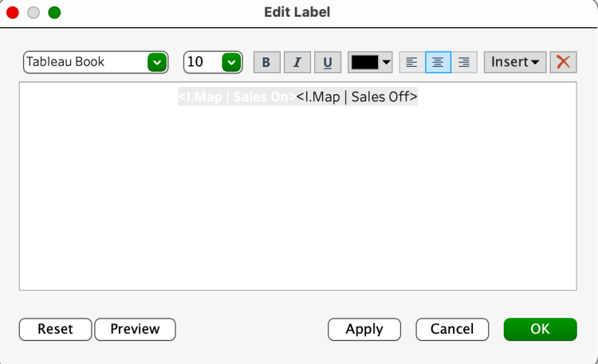Expand the font color picker arrow
Viewport: 598px width, 364px height.
click(387, 62)
